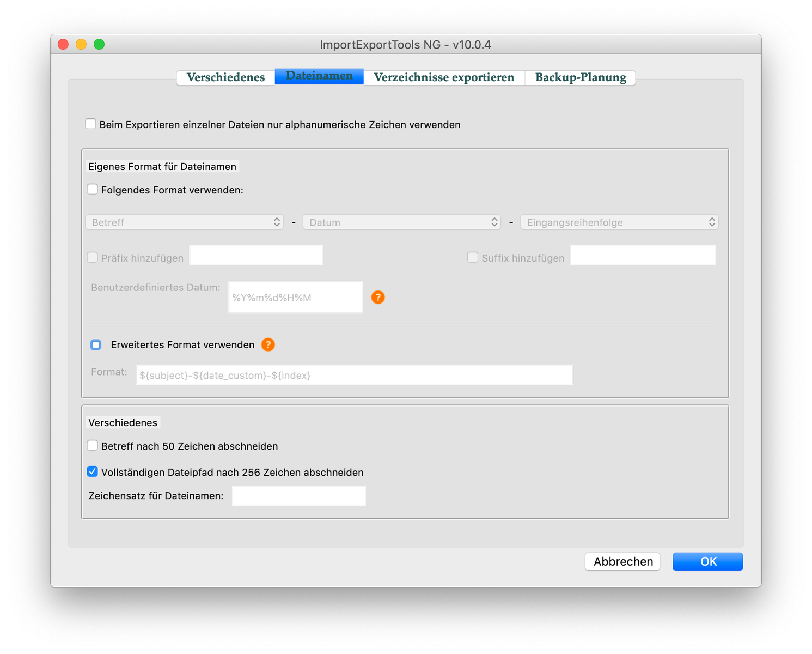
Task: Enable alphanumeric characters only checkbox
Action: 91,124
